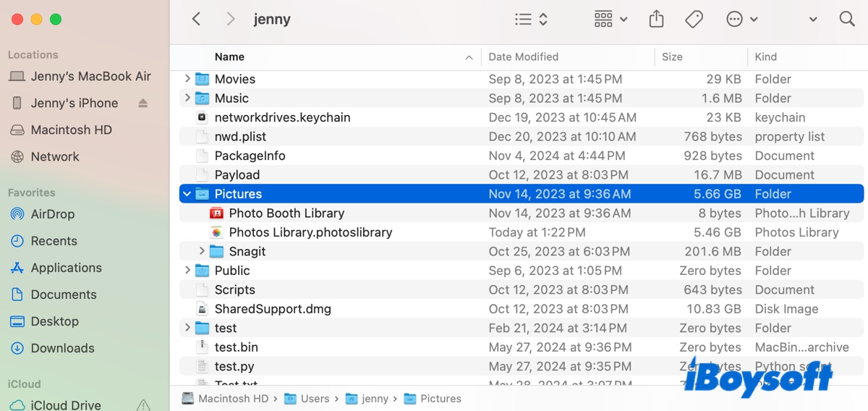868x411 pixels.
Task: Open the More actions ellipsis menu
Action: click(741, 20)
